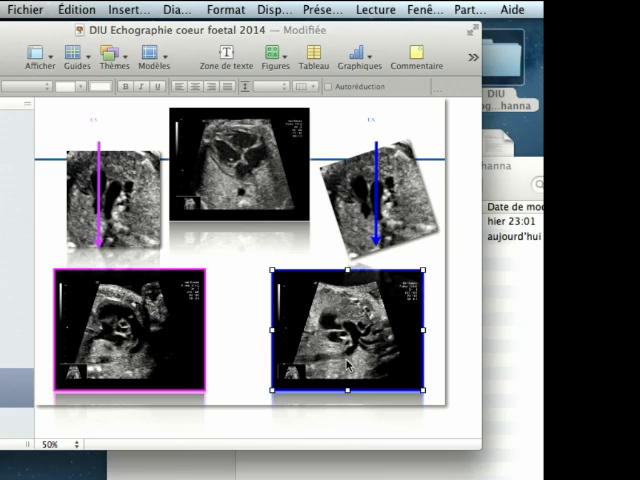
Task: Open the Prése… menu
Action: tap(323, 9)
